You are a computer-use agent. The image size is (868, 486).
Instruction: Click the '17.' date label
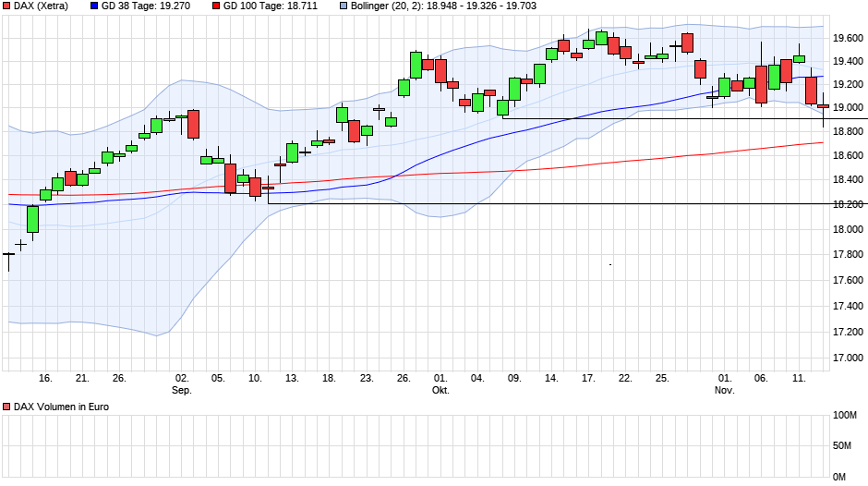pos(588,378)
